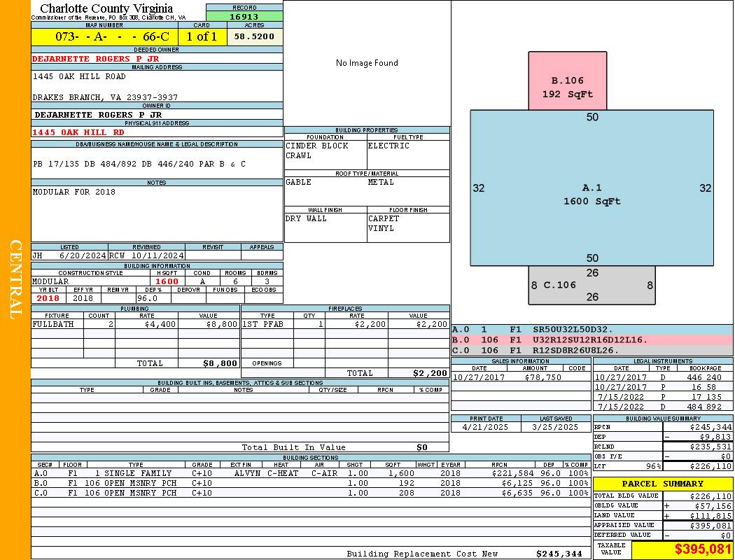Click acres value 58.5200
The height and width of the screenshot is (560, 735).
[254, 36]
